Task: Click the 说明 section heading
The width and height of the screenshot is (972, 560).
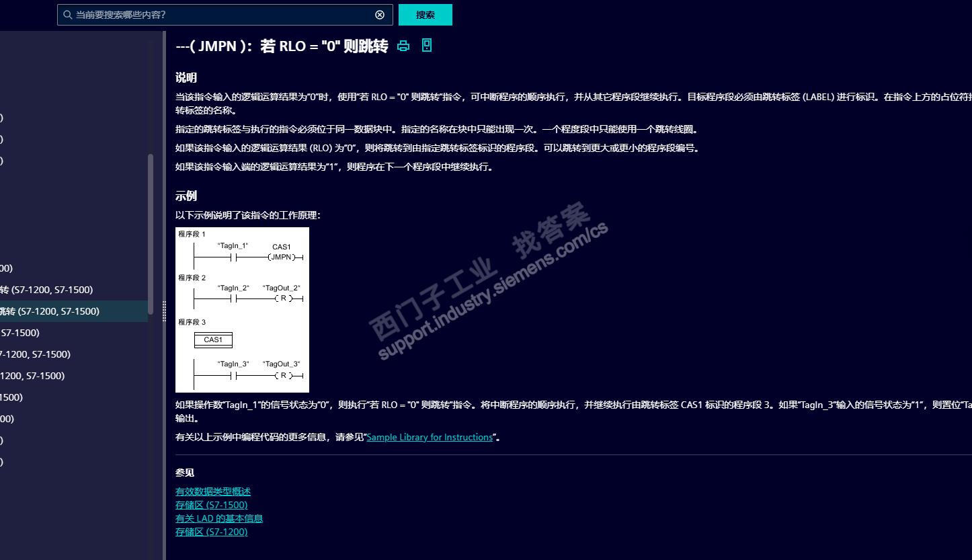Action: point(186,77)
